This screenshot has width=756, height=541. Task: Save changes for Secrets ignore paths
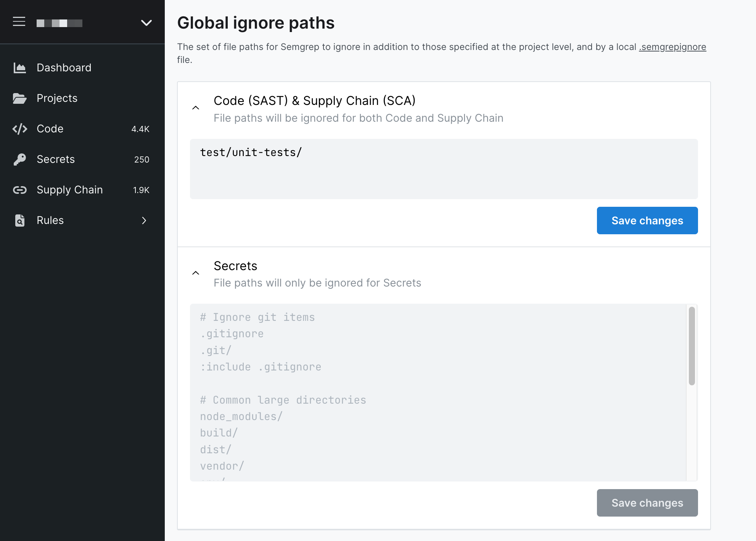point(647,503)
